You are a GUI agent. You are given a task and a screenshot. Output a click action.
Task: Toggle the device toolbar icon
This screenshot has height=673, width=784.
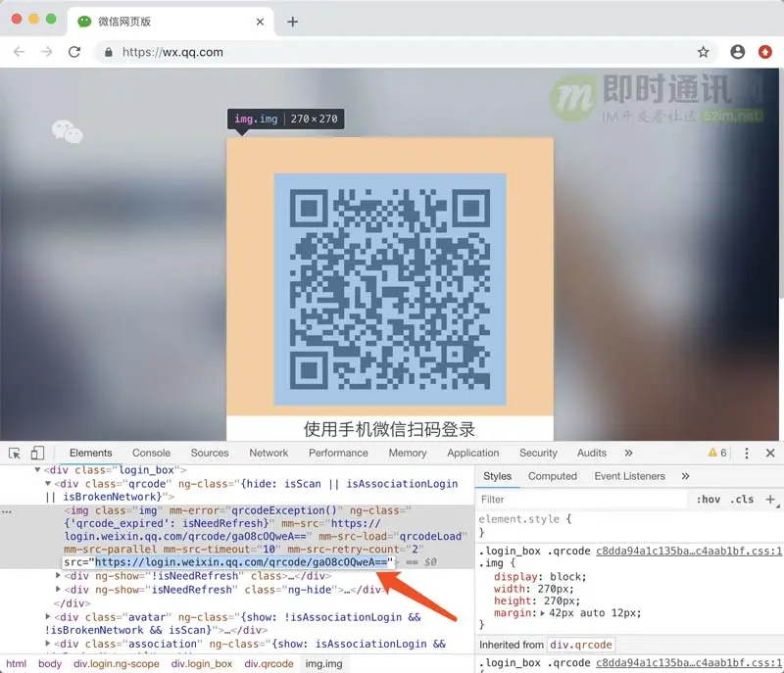pos(37,453)
